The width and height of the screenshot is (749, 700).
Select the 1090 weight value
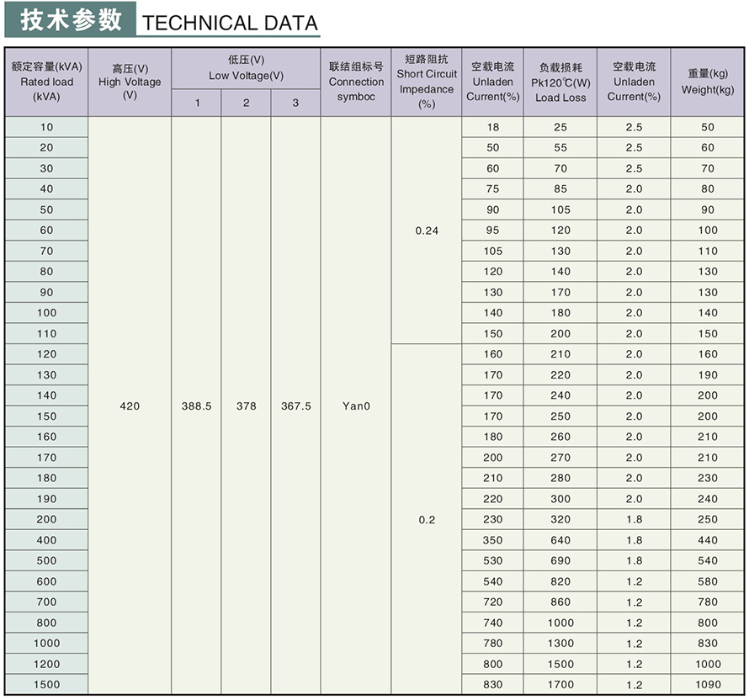707,685
